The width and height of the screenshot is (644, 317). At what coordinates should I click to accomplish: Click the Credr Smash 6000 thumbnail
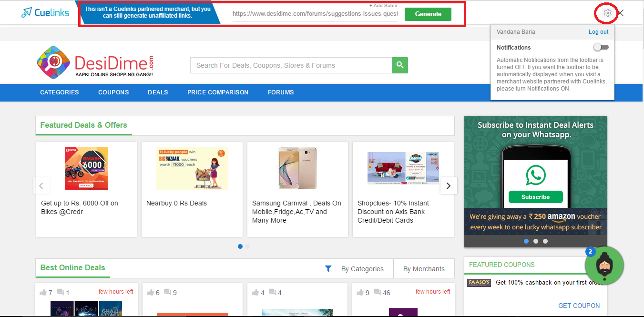[86, 168]
